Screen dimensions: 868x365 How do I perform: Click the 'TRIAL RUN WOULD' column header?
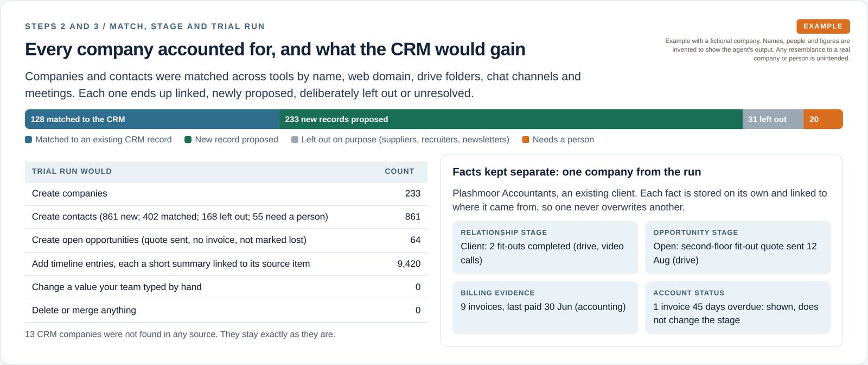point(72,171)
